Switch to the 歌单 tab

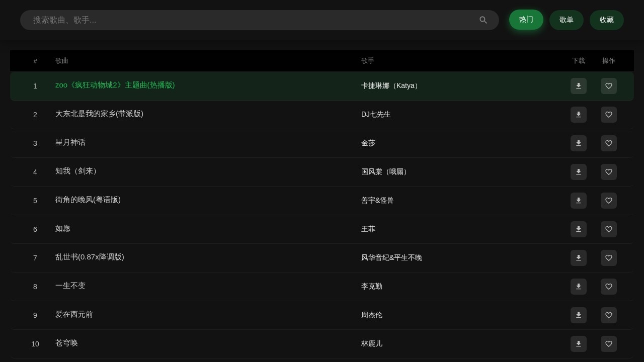pos(567,20)
